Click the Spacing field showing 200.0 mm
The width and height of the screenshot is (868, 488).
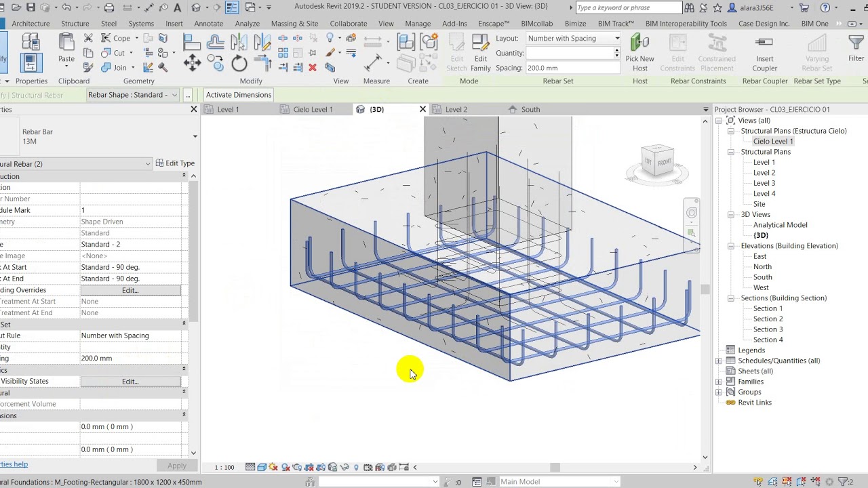(x=573, y=68)
